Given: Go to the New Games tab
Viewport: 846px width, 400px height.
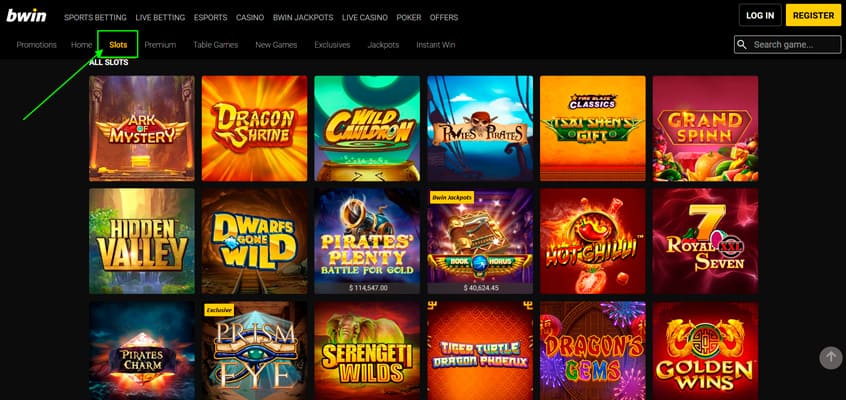Looking at the screenshot, I should [276, 45].
